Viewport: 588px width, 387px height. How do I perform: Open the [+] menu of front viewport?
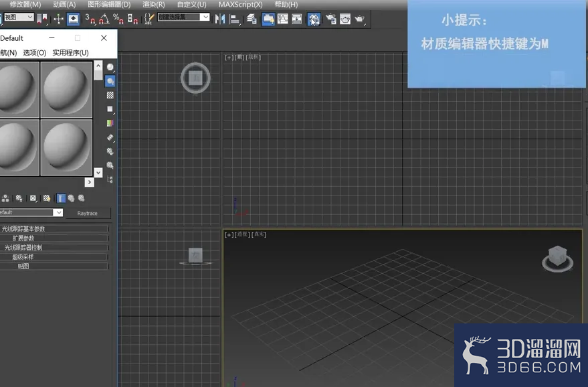point(229,58)
